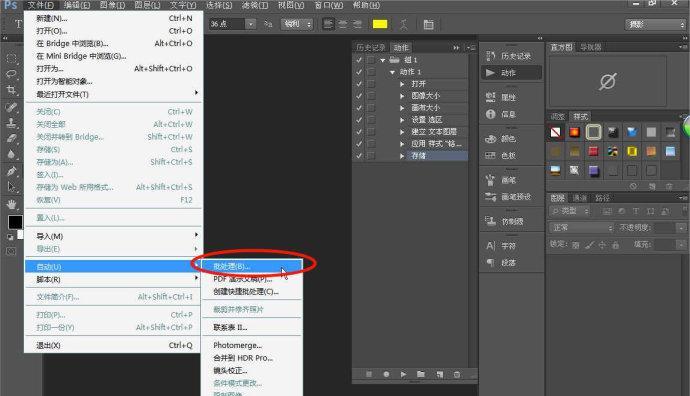The image size is (690, 396).
Task: Toggle the checkmark for 画布大小 step
Action: 359,107
